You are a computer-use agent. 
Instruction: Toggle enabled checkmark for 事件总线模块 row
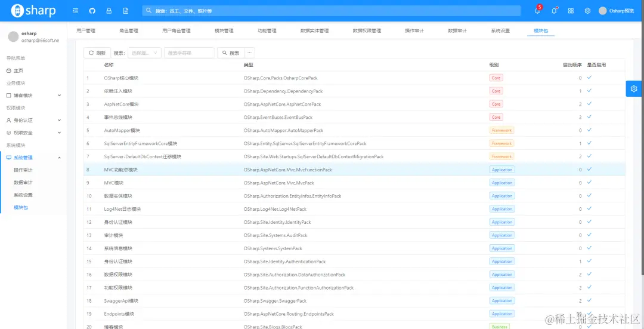[589, 117]
